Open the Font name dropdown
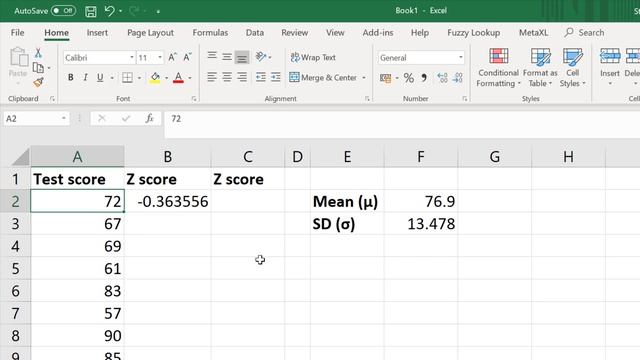This screenshot has width=640, height=360. pos(132,58)
